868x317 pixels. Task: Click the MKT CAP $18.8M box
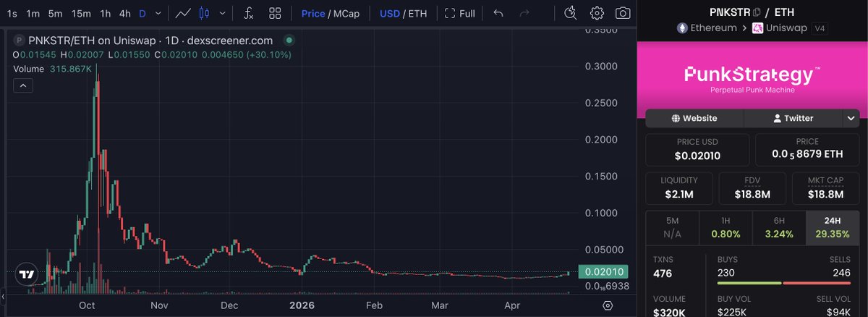point(825,188)
